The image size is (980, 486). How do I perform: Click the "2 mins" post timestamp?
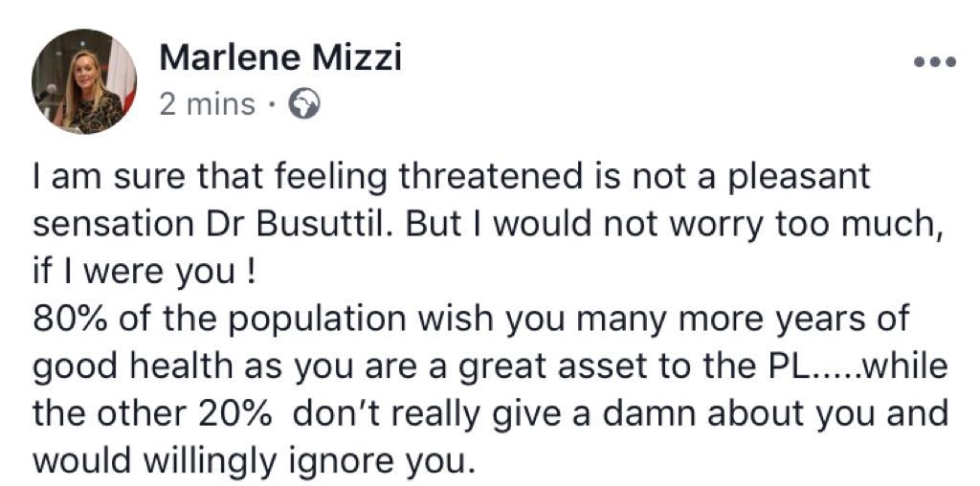pyautogui.click(x=207, y=104)
